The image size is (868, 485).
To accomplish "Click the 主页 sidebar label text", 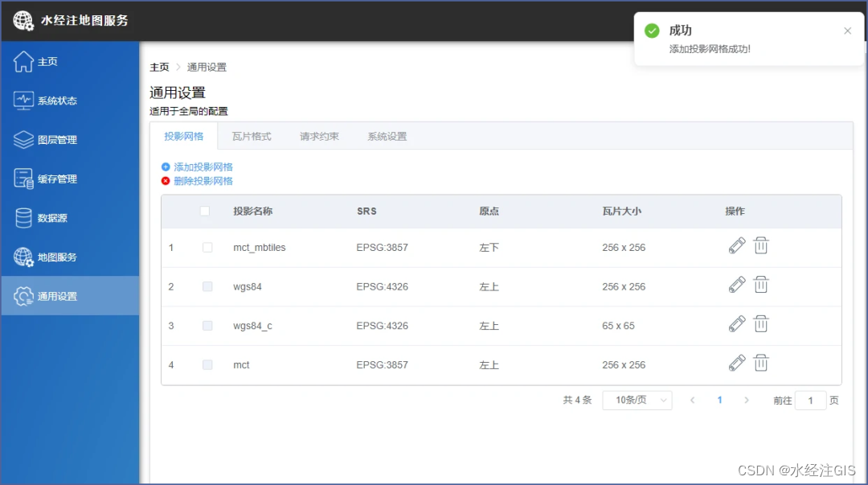I will point(47,61).
